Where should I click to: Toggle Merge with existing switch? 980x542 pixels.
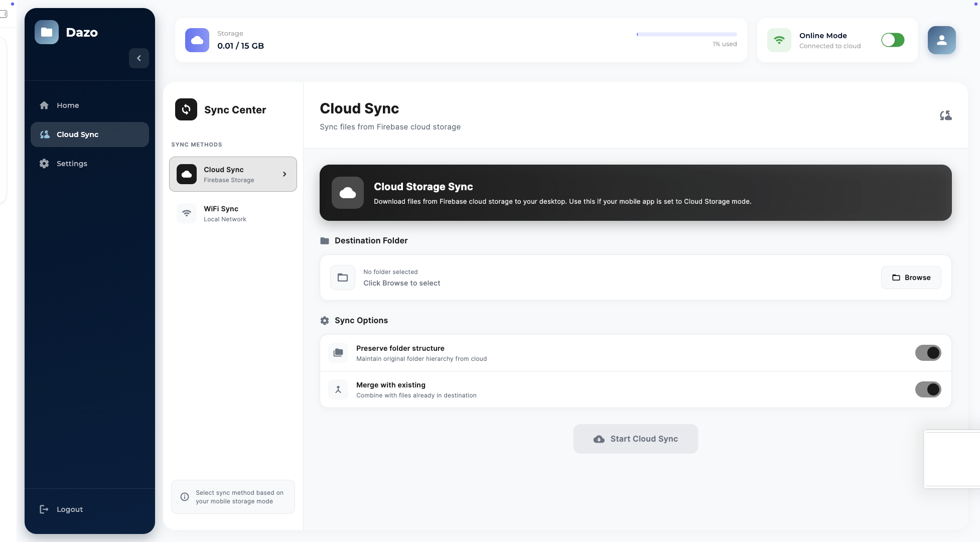point(928,389)
